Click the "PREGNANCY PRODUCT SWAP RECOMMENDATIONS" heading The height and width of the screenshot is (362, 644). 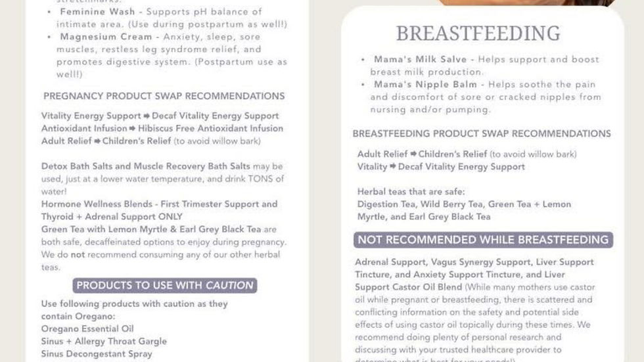tap(164, 96)
